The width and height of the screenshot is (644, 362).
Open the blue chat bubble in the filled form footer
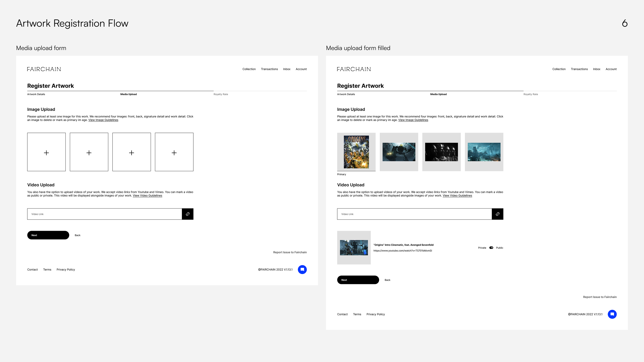pos(612,314)
